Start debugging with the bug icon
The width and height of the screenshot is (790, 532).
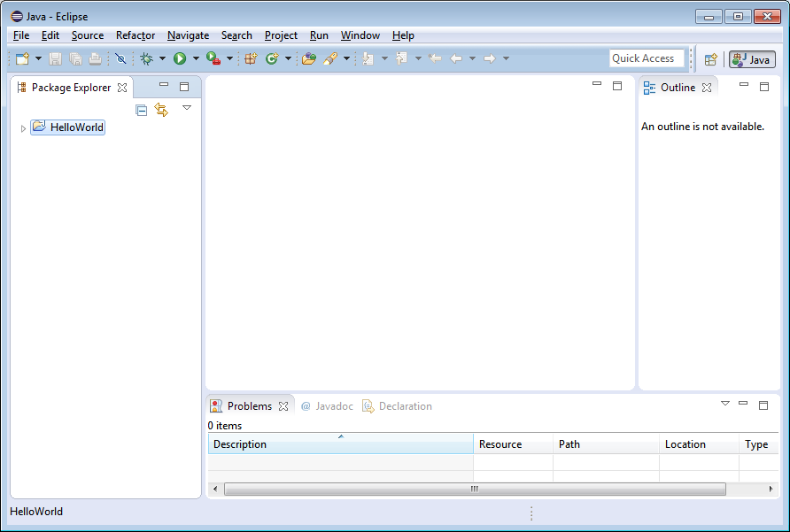(x=147, y=59)
